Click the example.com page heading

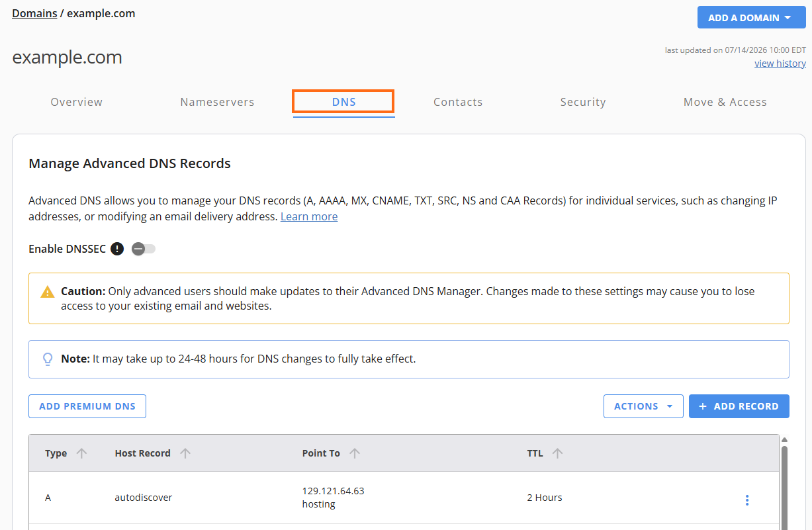pos(67,58)
